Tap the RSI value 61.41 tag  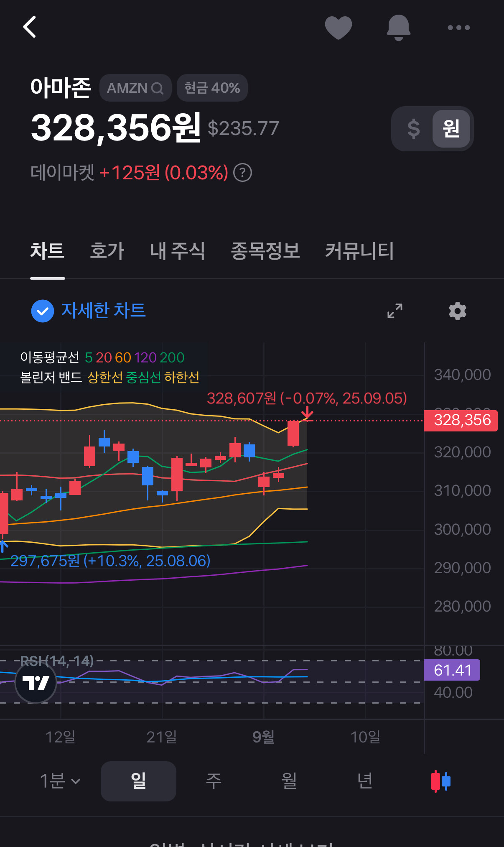[x=452, y=670]
